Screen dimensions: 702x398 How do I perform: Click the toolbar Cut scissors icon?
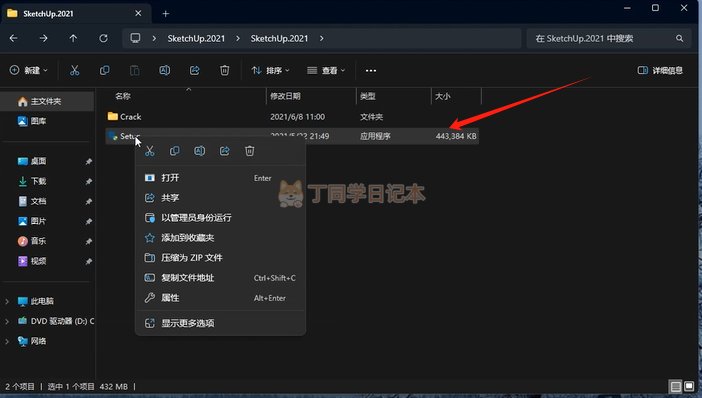tap(74, 70)
